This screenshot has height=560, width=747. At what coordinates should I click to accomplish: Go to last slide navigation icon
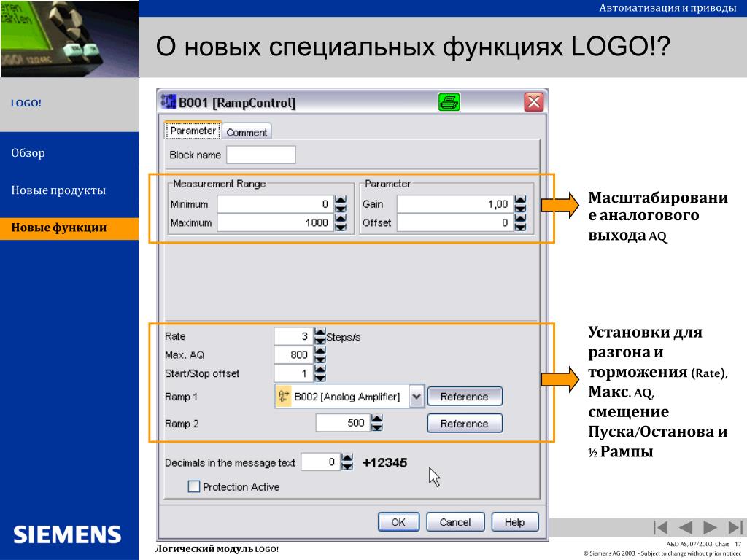(735, 527)
